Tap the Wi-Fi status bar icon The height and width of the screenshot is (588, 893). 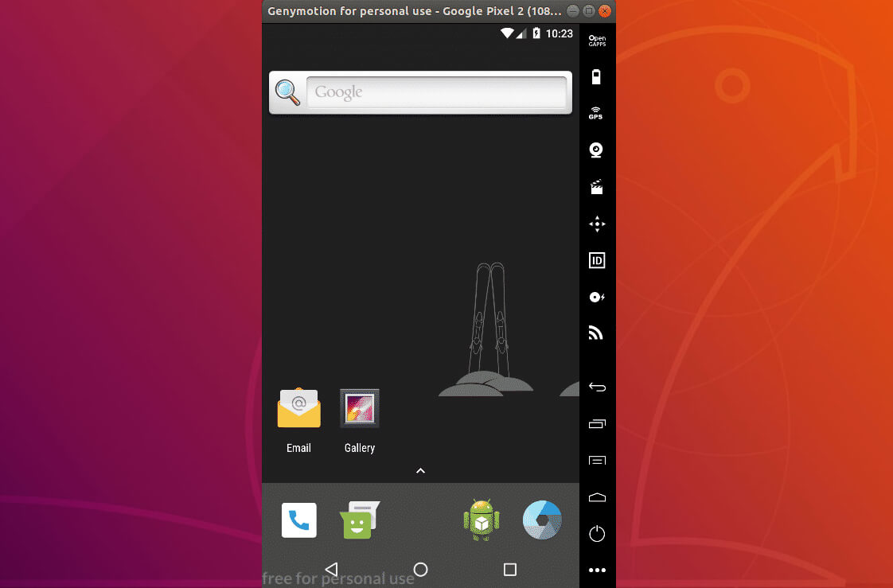(506, 33)
